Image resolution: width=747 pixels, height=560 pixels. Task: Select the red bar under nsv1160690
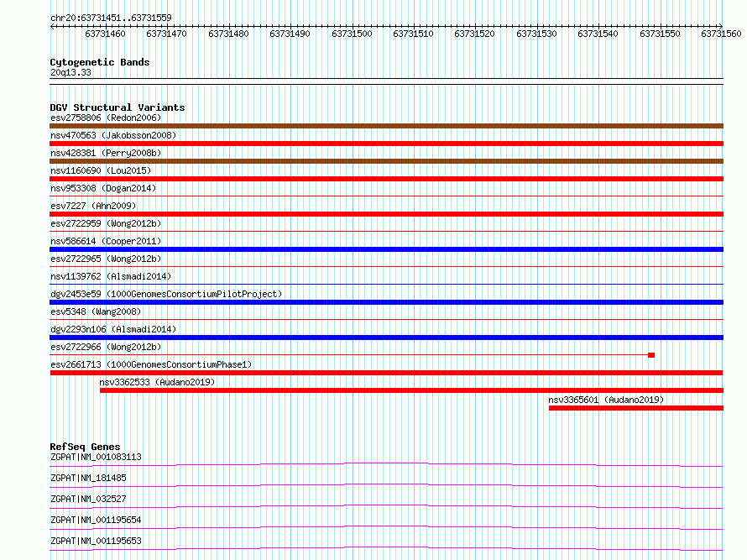point(386,179)
